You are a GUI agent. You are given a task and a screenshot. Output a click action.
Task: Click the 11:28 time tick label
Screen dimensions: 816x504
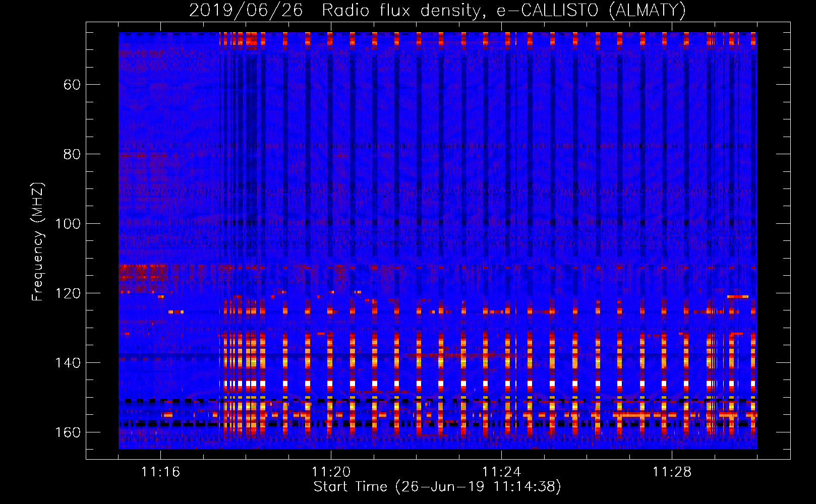point(672,472)
